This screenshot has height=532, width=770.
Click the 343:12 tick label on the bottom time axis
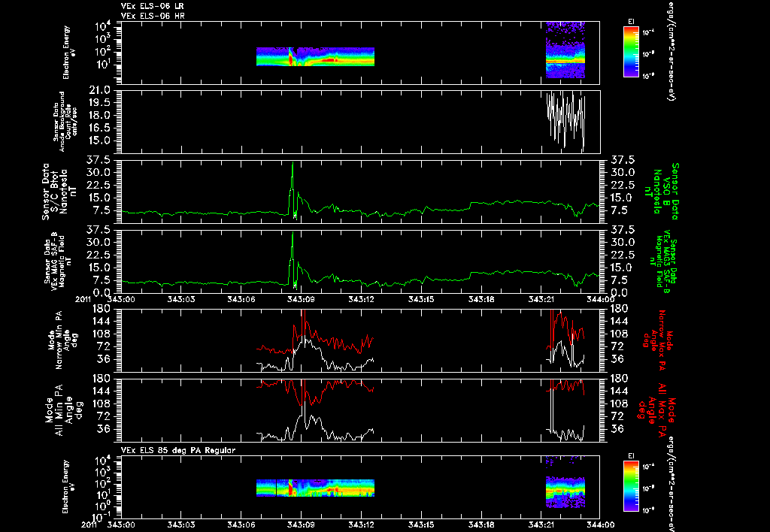[362, 524]
